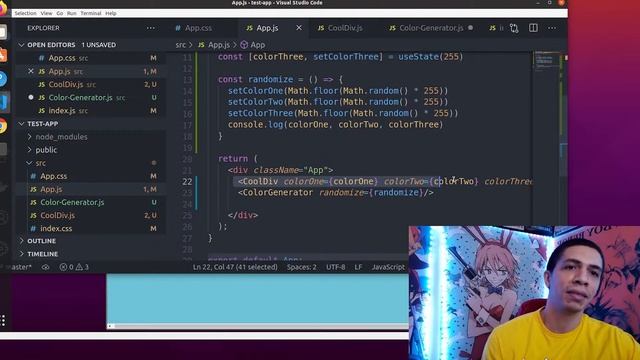Open the editor more actions menu

click(x=552, y=28)
